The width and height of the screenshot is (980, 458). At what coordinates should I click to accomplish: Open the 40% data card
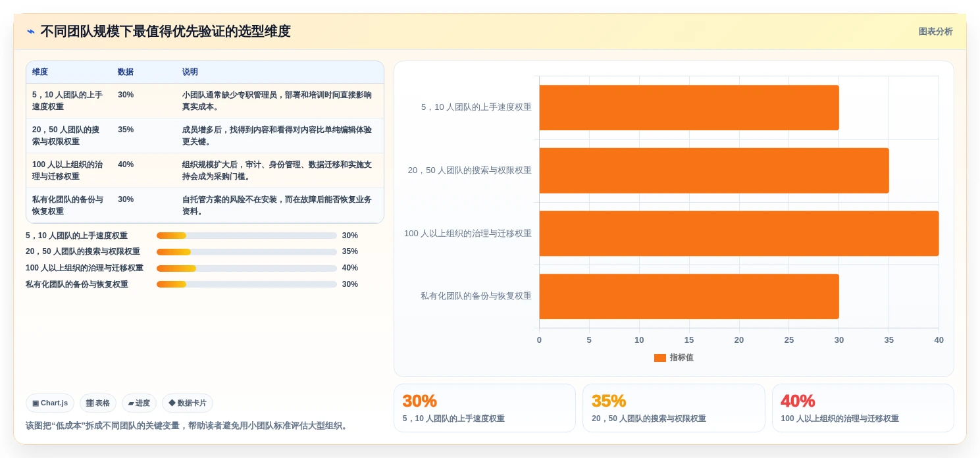[x=863, y=408]
